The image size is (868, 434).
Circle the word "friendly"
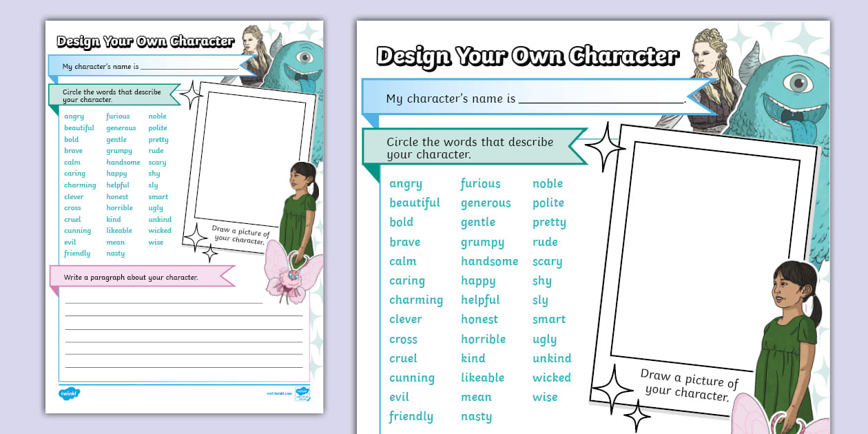(x=411, y=416)
